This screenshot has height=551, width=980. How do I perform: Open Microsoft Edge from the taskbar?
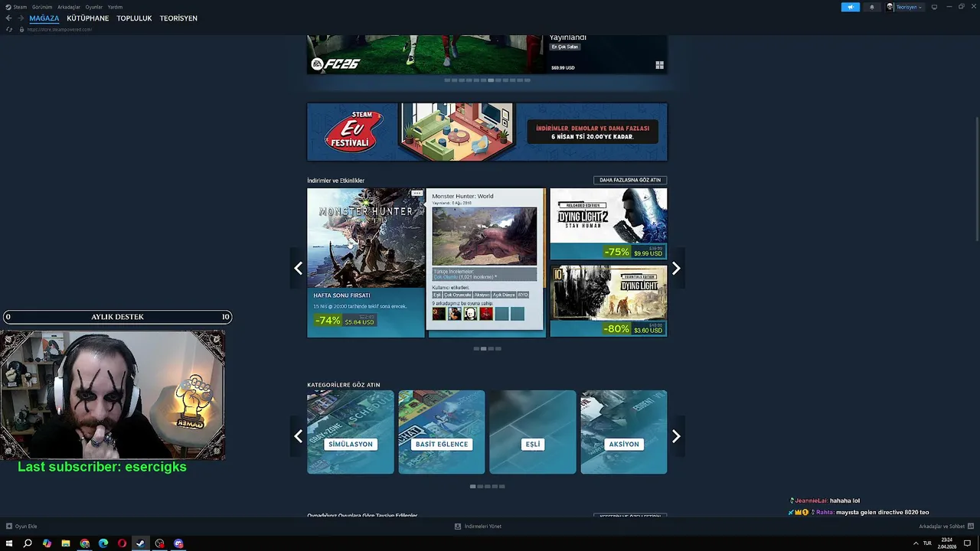(103, 543)
